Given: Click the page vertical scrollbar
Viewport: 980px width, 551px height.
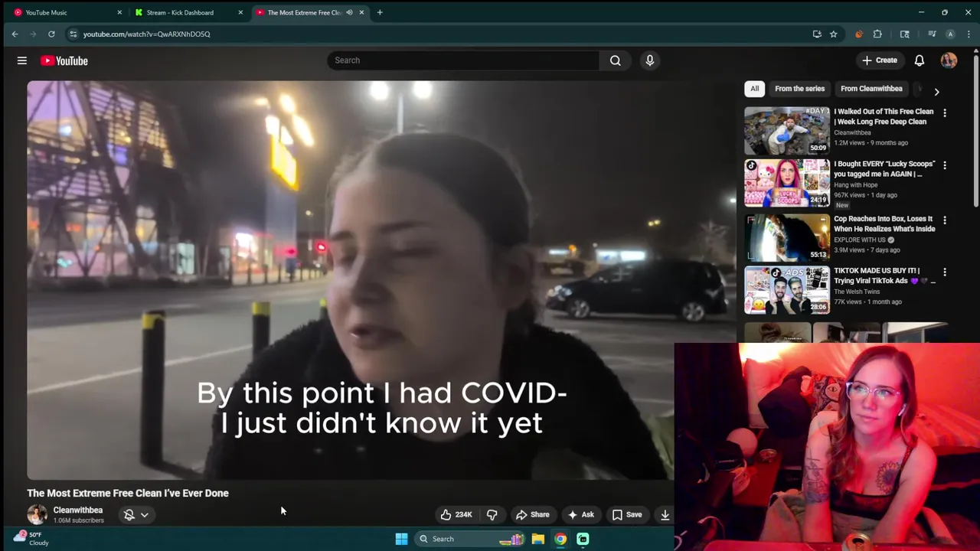Looking at the screenshot, I should pos(975,130).
